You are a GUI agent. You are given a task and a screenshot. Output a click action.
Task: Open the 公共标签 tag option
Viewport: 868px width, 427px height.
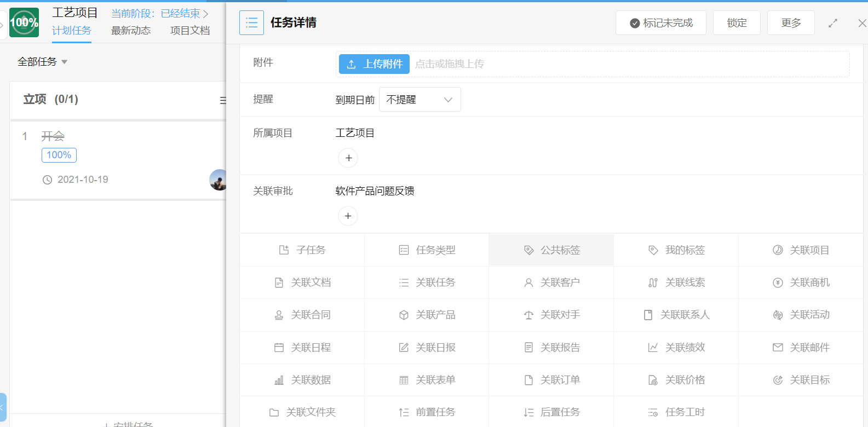pos(551,250)
